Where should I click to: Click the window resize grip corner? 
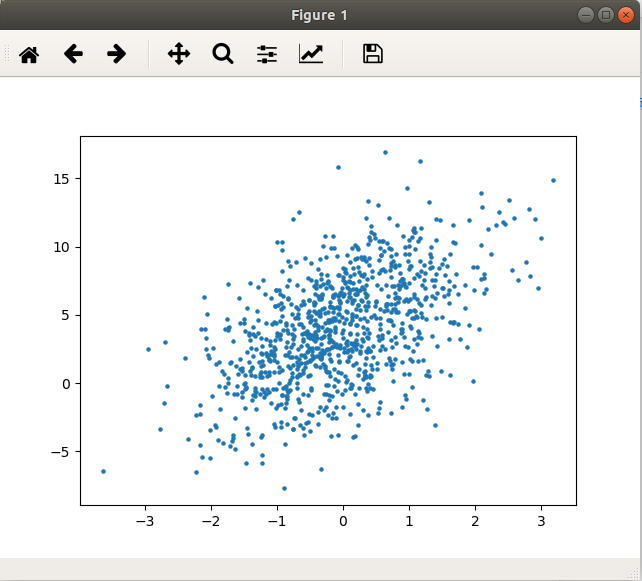click(635, 574)
